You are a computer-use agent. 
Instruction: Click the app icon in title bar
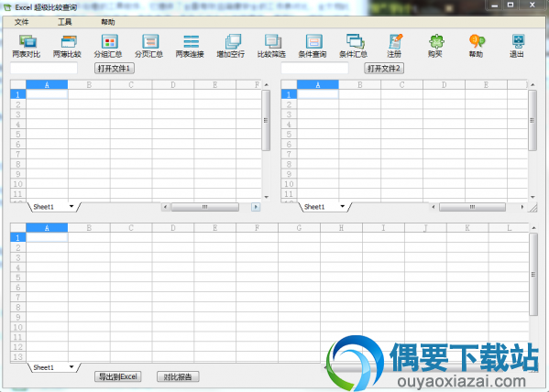(x=6, y=7)
